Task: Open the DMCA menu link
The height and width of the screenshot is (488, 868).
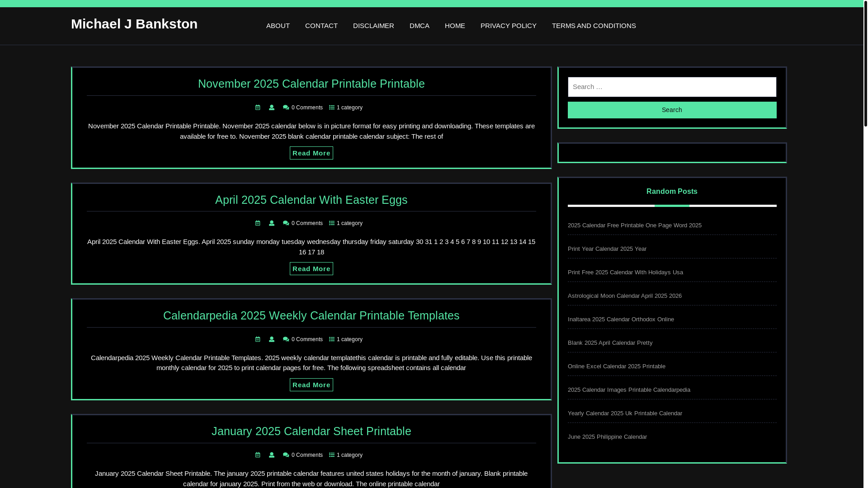Action: pyautogui.click(x=420, y=26)
